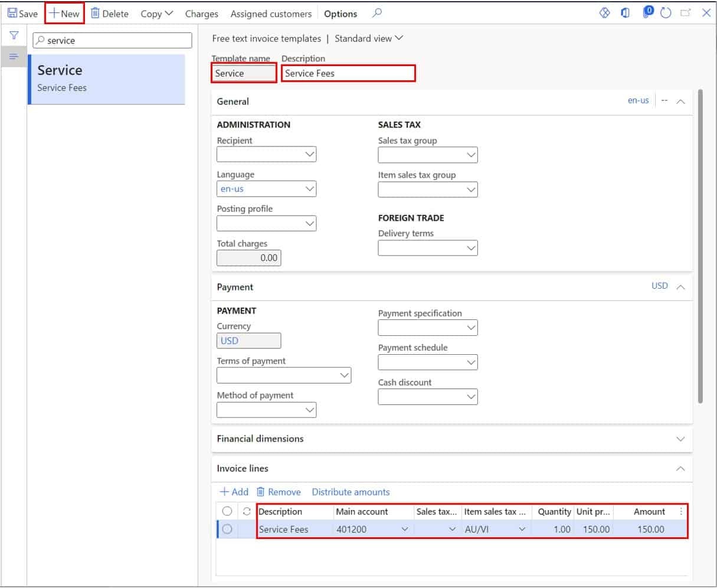Open search with the magnifier beside Options
The height and width of the screenshot is (588, 717).
click(x=375, y=13)
